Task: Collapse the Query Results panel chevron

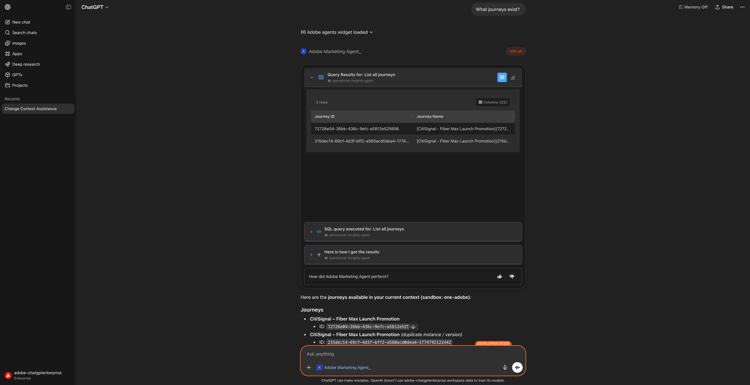Action: click(x=311, y=77)
